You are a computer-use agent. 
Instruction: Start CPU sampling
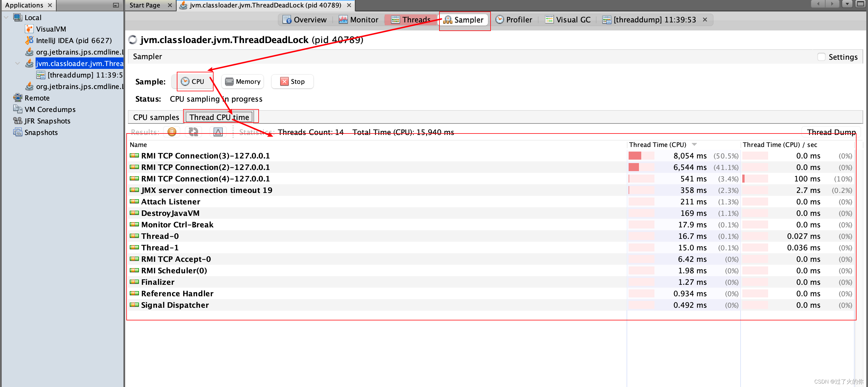click(x=193, y=82)
